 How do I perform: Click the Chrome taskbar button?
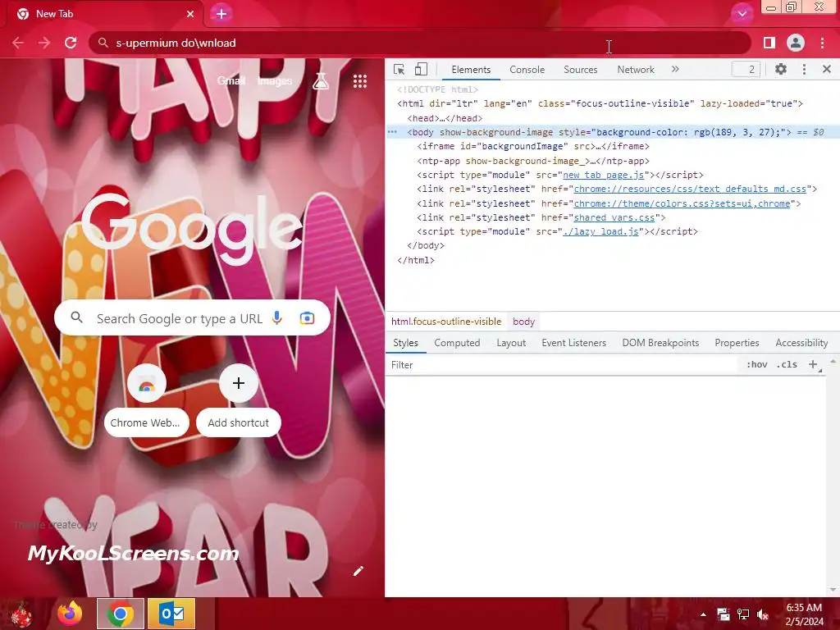(121, 614)
